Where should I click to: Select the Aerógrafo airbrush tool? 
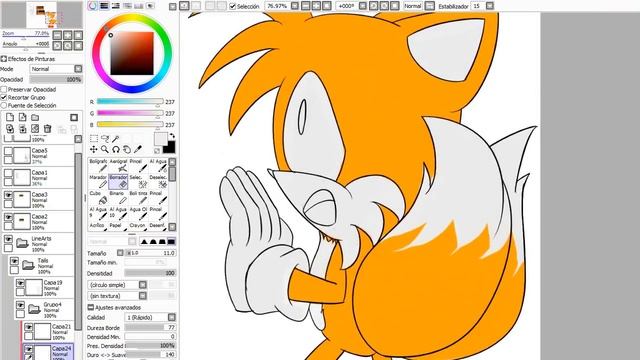pyautogui.click(x=118, y=165)
